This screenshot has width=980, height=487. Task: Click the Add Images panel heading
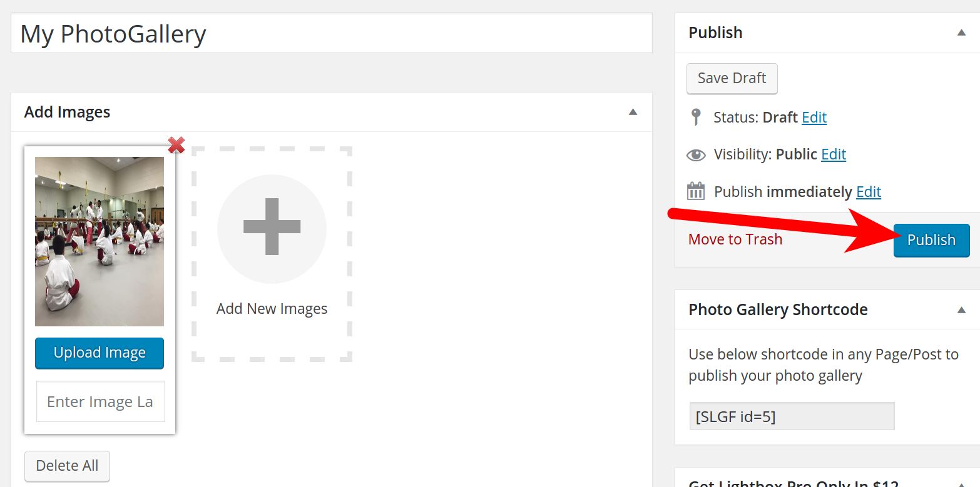point(67,113)
